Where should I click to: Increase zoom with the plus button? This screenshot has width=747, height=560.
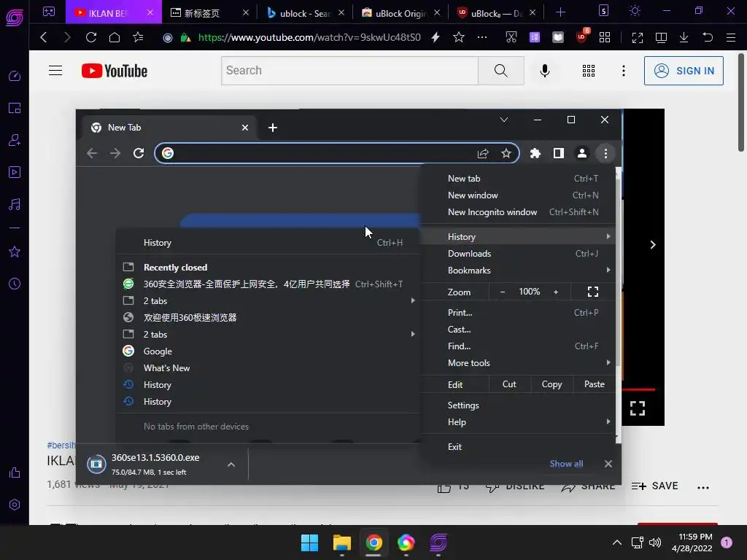(x=555, y=292)
